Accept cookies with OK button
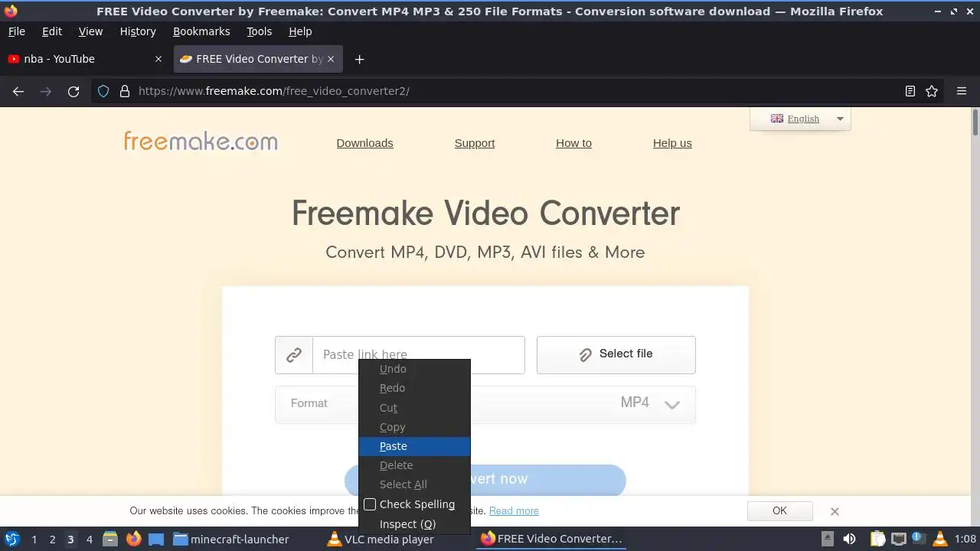980x551 pixels. click(779, 511)
